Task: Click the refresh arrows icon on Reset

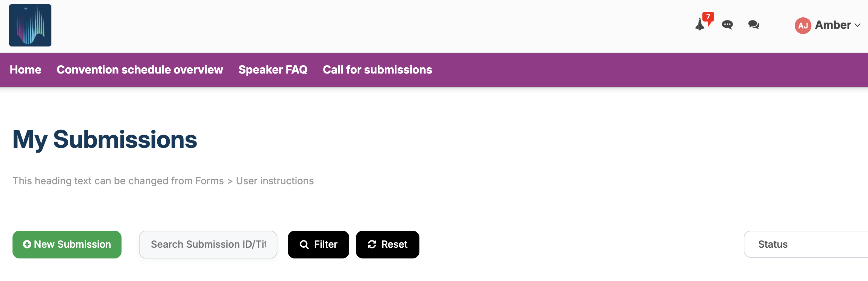Action: coord(372,245)
